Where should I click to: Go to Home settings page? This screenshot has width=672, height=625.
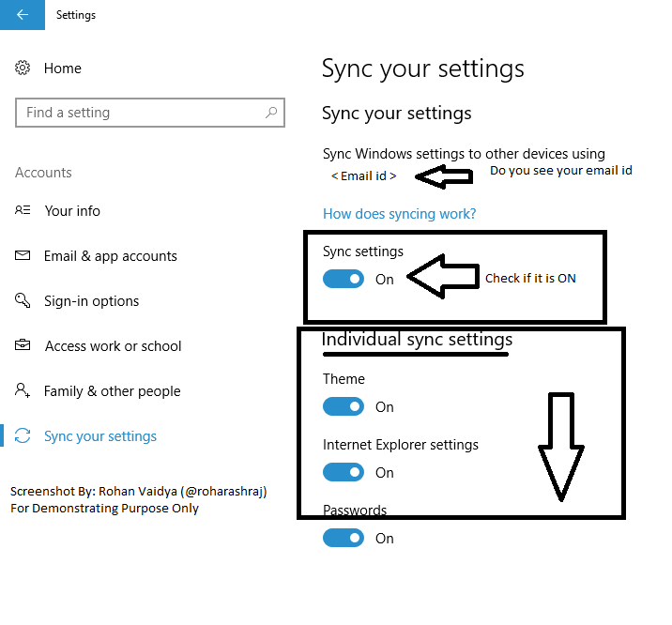pos(63,69)
